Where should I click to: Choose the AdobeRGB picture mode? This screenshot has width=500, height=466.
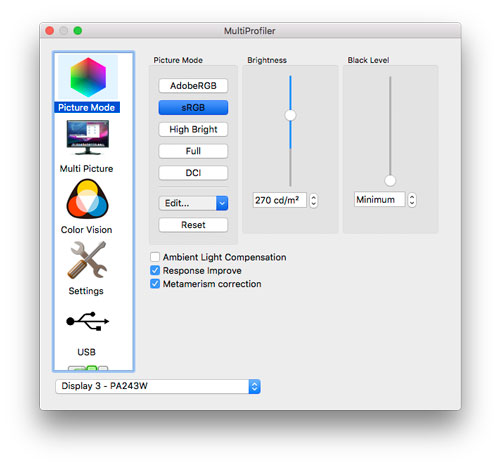click(x=193, y=86)
